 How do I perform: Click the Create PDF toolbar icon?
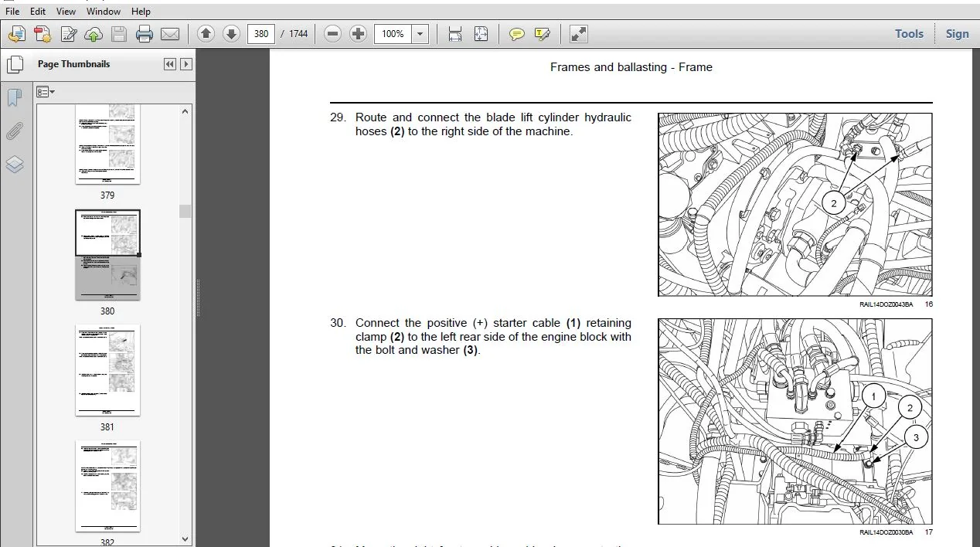[17, 34]
